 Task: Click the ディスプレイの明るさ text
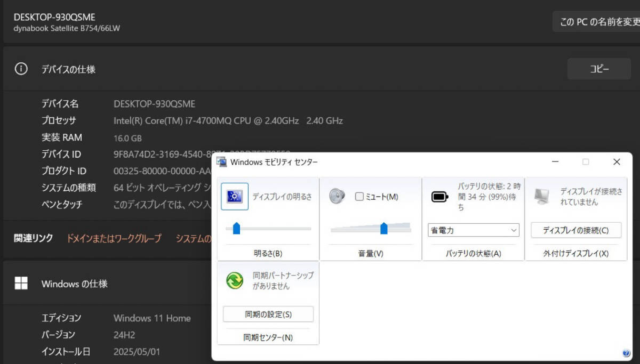tap(282, 197)
